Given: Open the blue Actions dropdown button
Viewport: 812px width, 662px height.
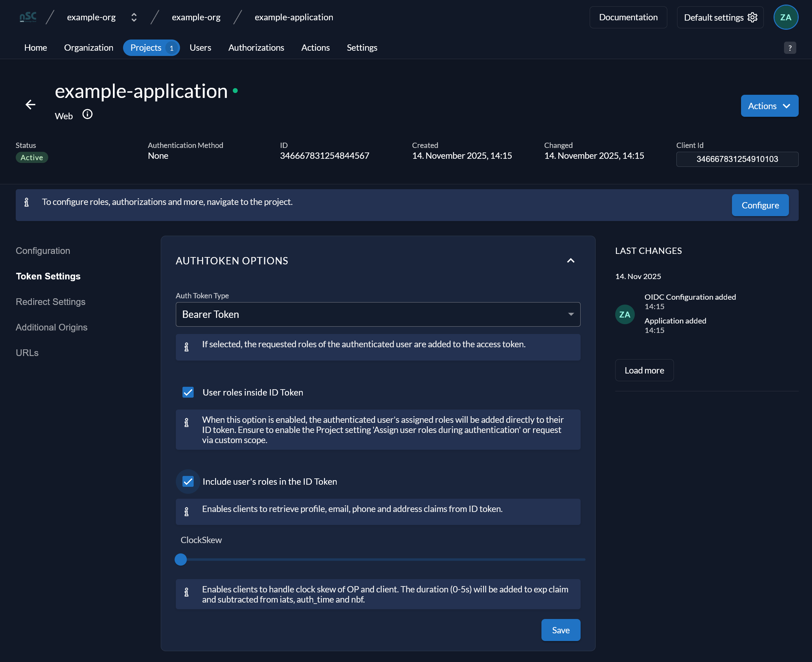Looking at the screenshot, I should point(769,106).
